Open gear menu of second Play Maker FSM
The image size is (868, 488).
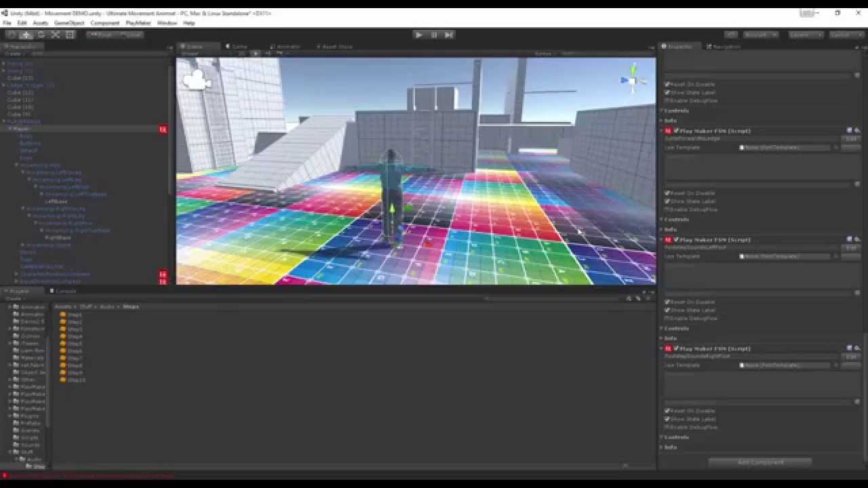pyautogui.click(x=856, y=239)
